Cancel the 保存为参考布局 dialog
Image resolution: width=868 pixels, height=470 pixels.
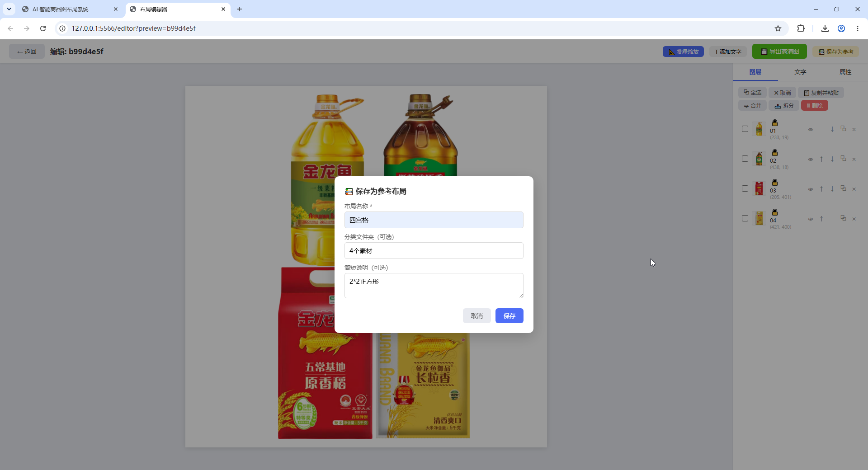coord(477,316)
